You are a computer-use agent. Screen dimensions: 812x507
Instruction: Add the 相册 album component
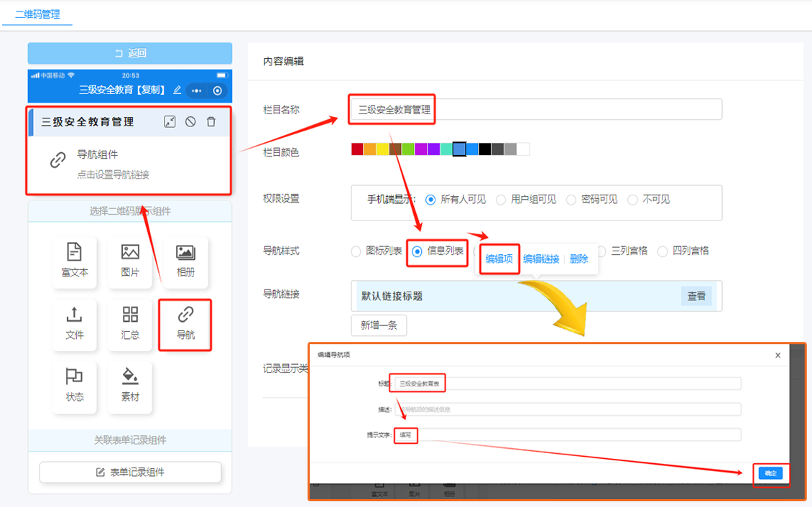click(x=185, y=261)
